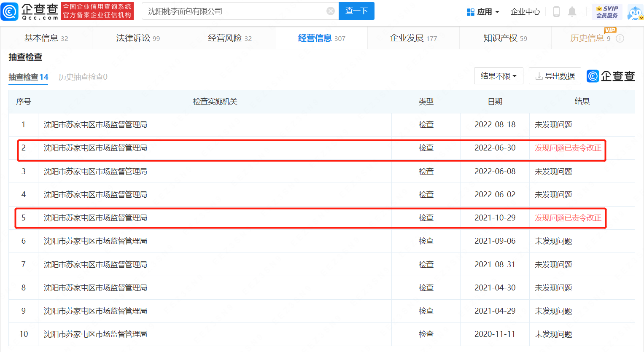
Task: Switch to 经营信息 tab
Action: 322,38
